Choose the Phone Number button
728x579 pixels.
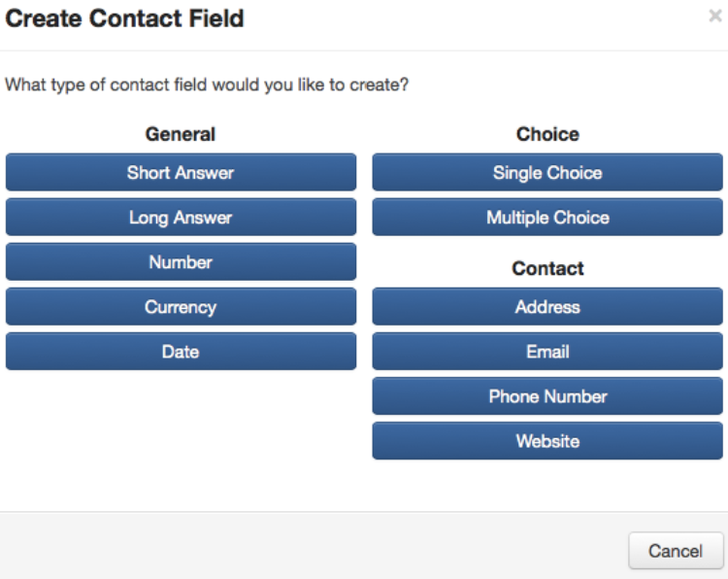(x=547, y=396)
